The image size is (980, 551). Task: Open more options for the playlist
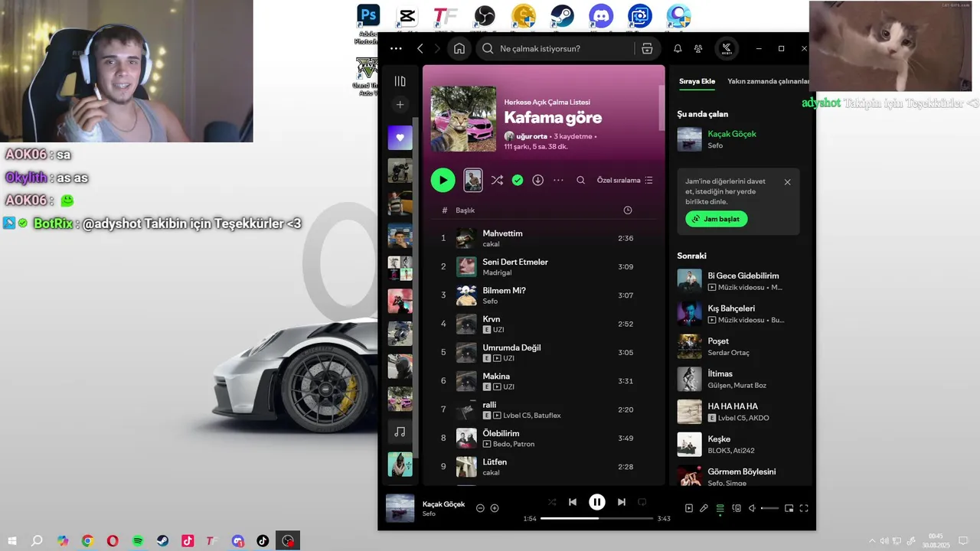[558, 180]
